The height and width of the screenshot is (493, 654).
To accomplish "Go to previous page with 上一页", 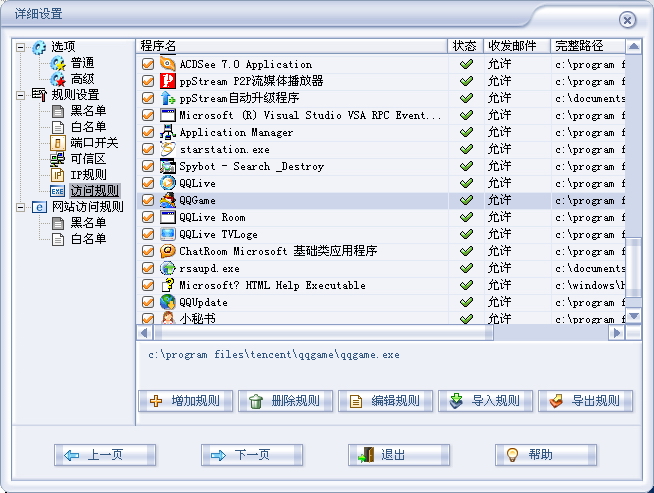I will tap(105, 455).
